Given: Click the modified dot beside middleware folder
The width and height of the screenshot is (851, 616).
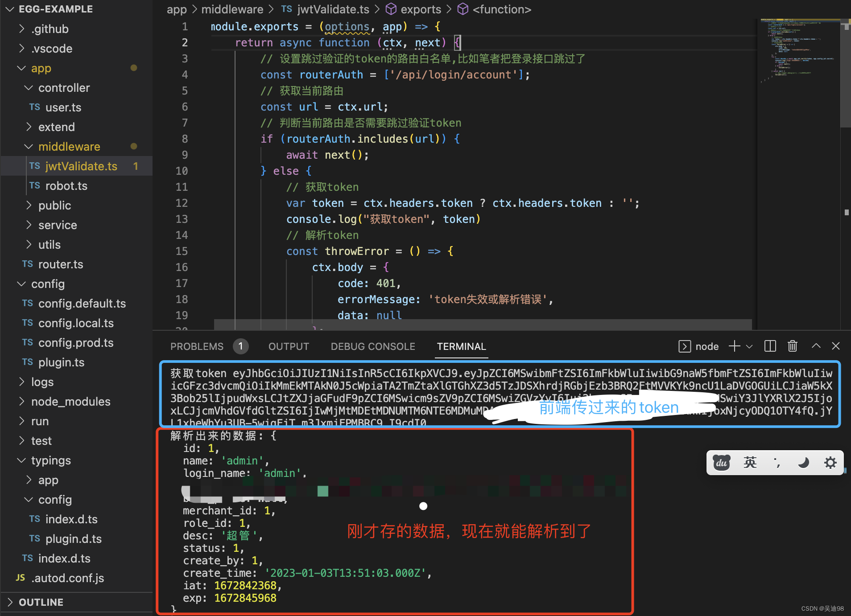Looking at the screenshot, I should [133, 146].
